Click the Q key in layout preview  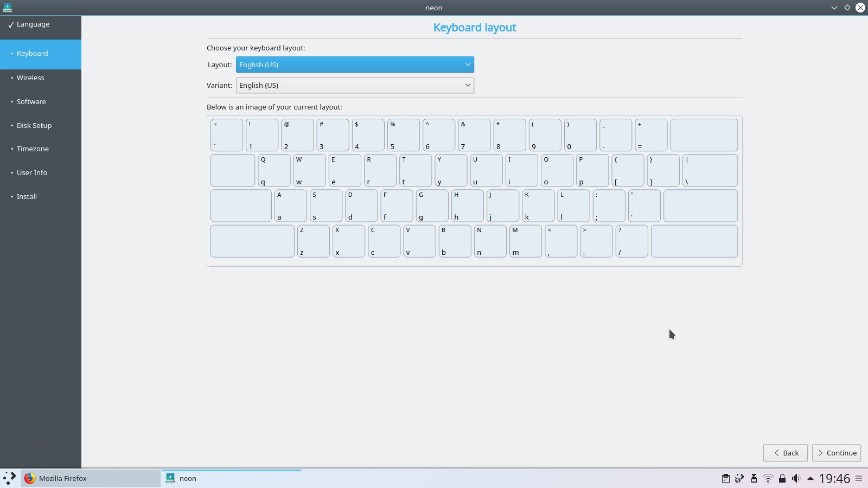click(x=274, y=170)
